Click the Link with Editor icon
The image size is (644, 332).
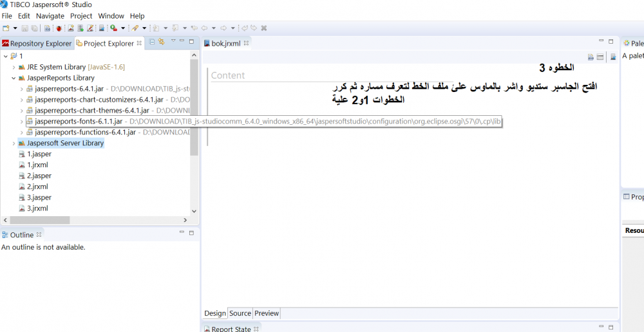tap(162, 42)
